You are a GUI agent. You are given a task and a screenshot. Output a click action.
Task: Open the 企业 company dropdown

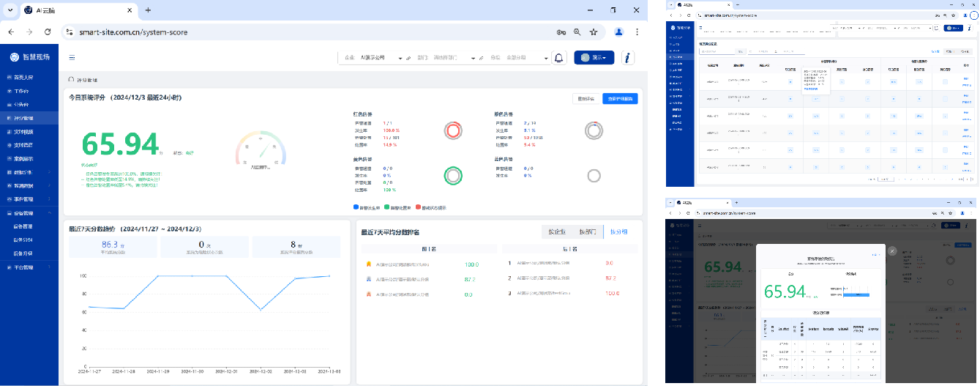pos(381,58)
